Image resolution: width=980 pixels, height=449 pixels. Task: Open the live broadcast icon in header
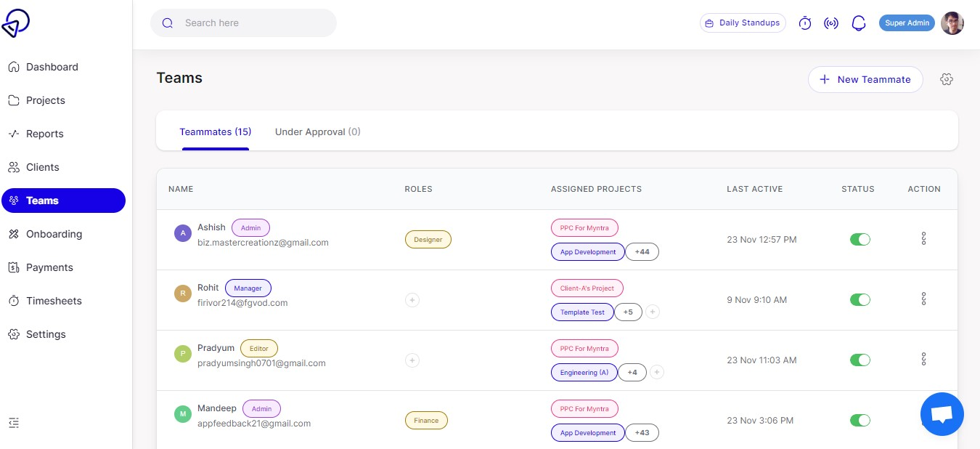tap(831, 23)
